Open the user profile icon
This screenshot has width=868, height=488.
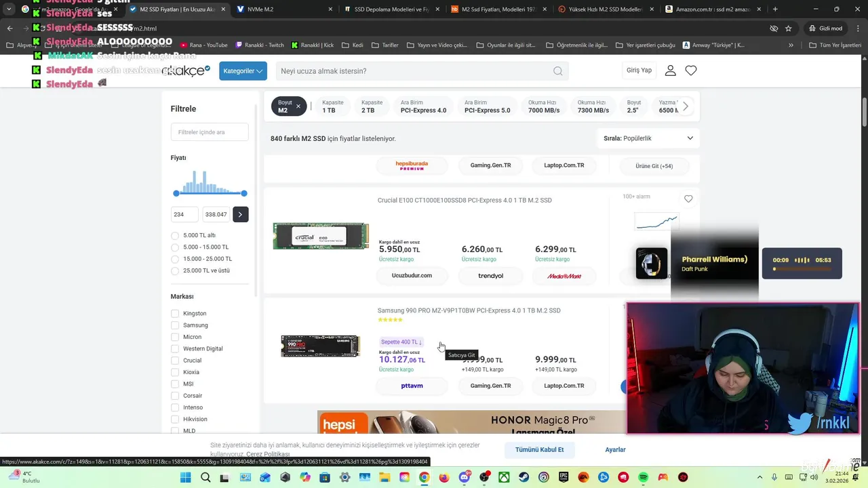click(x=670, y=70)
